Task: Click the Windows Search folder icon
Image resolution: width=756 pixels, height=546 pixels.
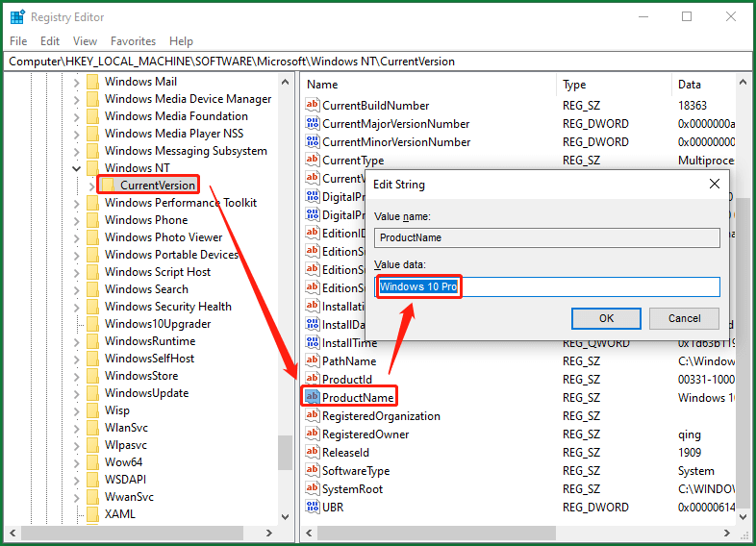Action: pyautogui.click(x=92, y=288)
